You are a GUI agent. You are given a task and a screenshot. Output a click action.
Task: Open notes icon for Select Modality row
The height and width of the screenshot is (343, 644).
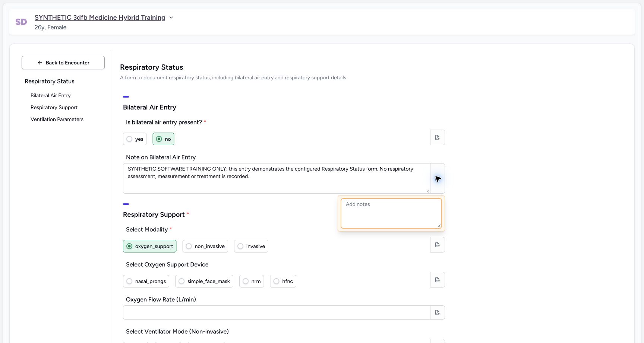(437, 245)
